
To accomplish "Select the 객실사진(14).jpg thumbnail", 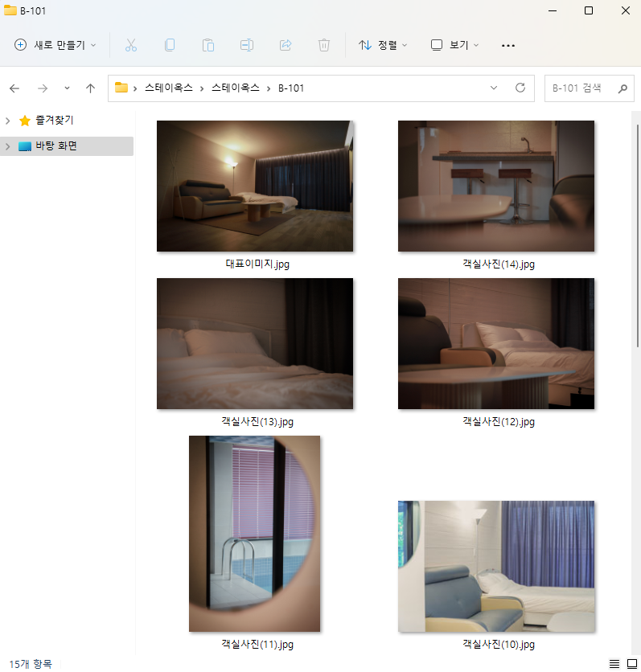I will 496,186.
